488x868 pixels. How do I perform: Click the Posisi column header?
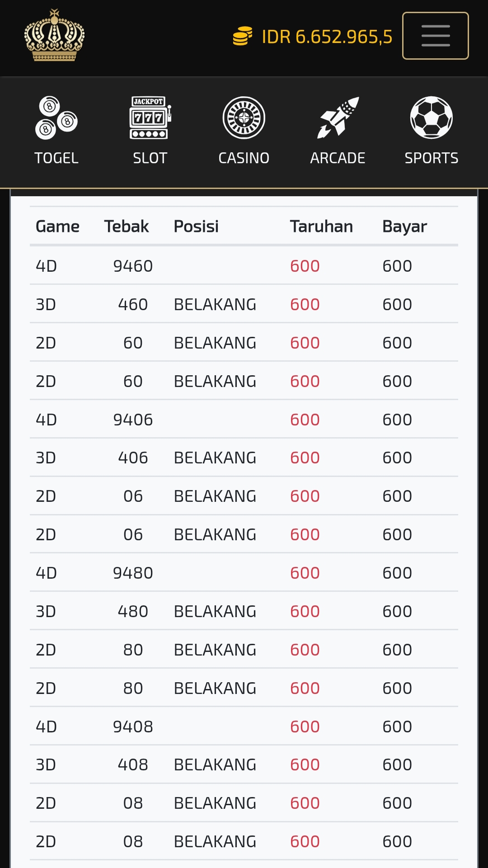click(196, 226)
